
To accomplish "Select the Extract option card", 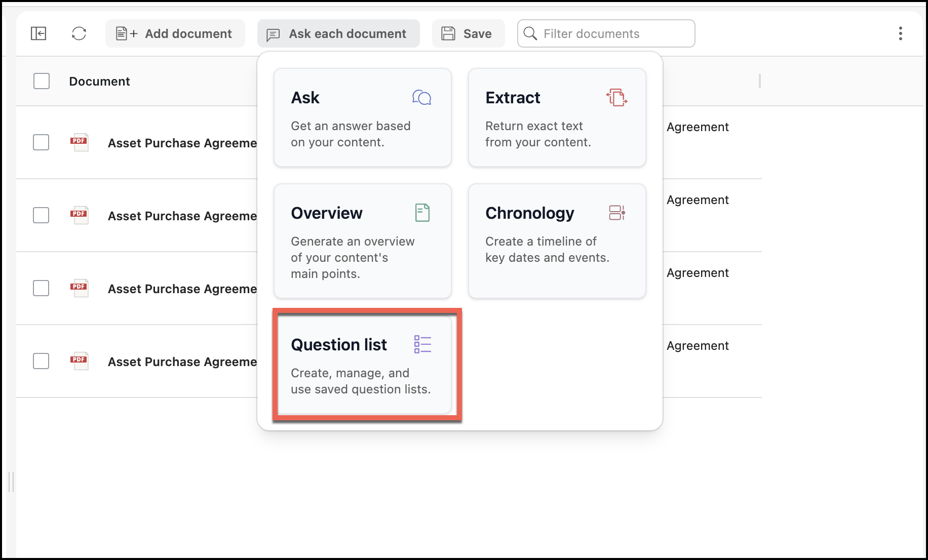I will click(557, 117).
